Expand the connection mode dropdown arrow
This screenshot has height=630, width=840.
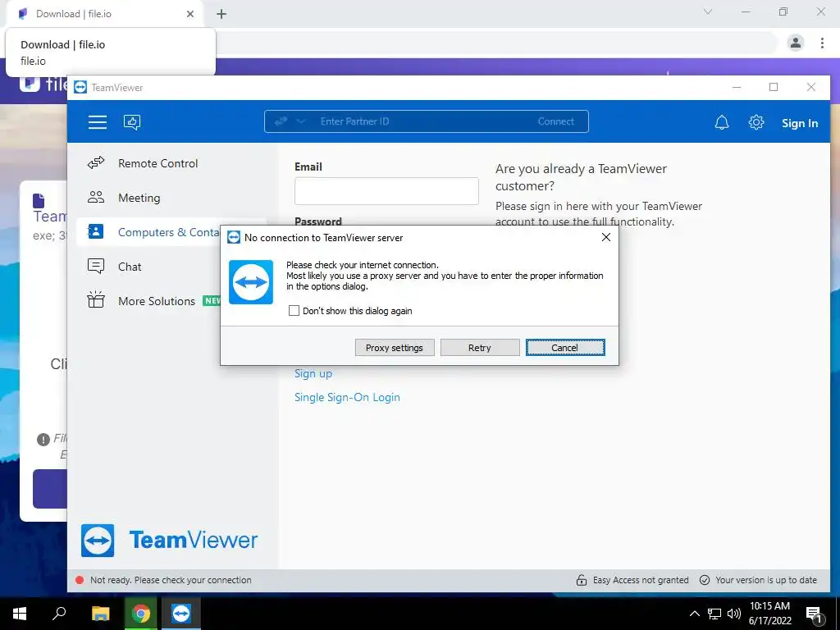[301, 121]
